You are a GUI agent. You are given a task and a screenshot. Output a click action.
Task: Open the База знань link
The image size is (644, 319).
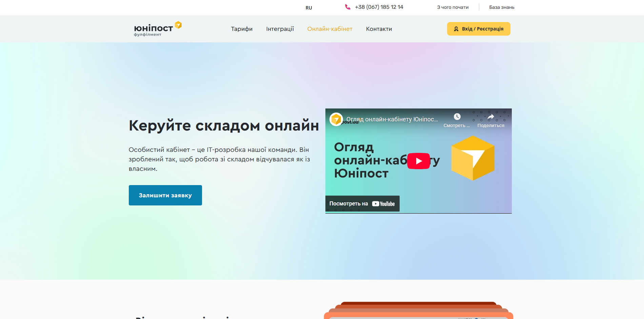[x=502, y=7]
